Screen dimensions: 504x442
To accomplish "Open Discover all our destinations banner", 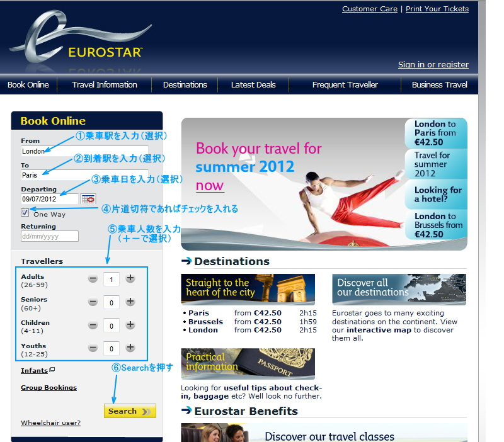I will (x=399, y=289).
